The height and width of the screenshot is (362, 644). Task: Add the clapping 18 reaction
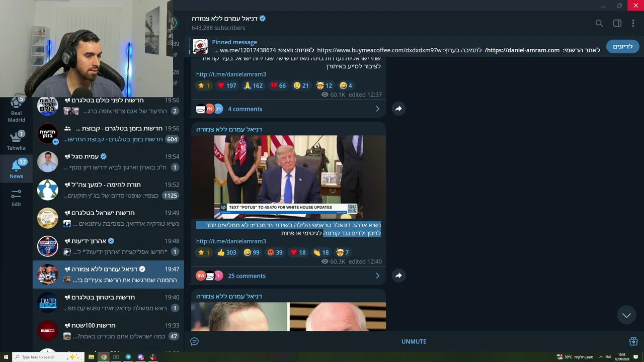click(x=320, y=252)
